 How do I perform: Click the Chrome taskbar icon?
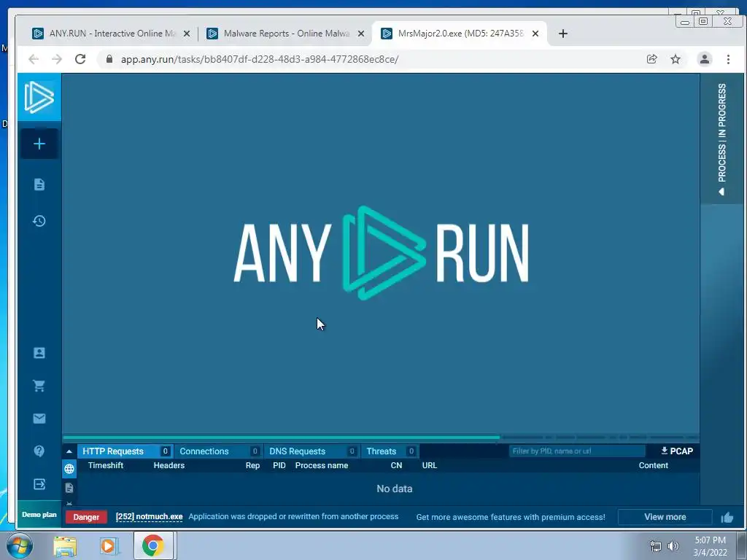pos(153,545)
